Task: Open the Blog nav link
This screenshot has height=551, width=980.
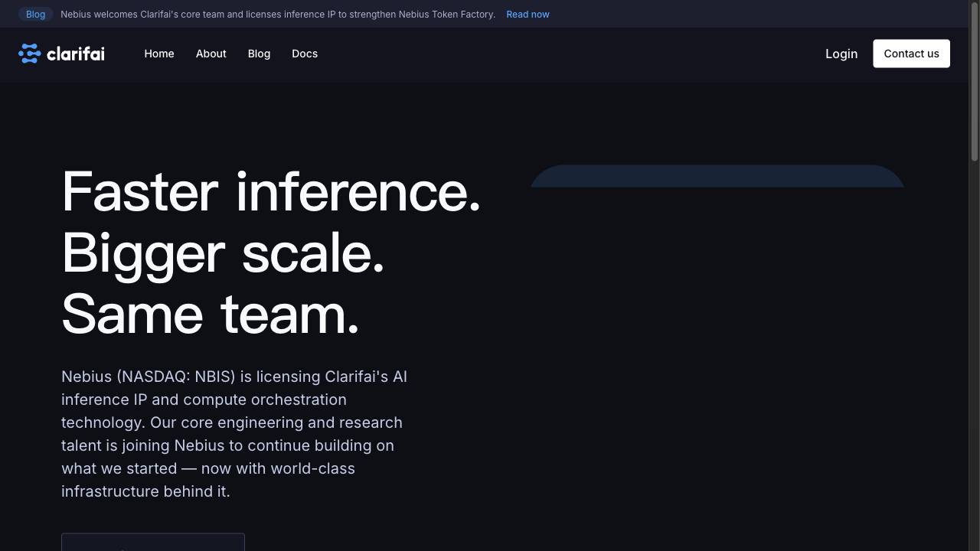Action: point(259,54)
